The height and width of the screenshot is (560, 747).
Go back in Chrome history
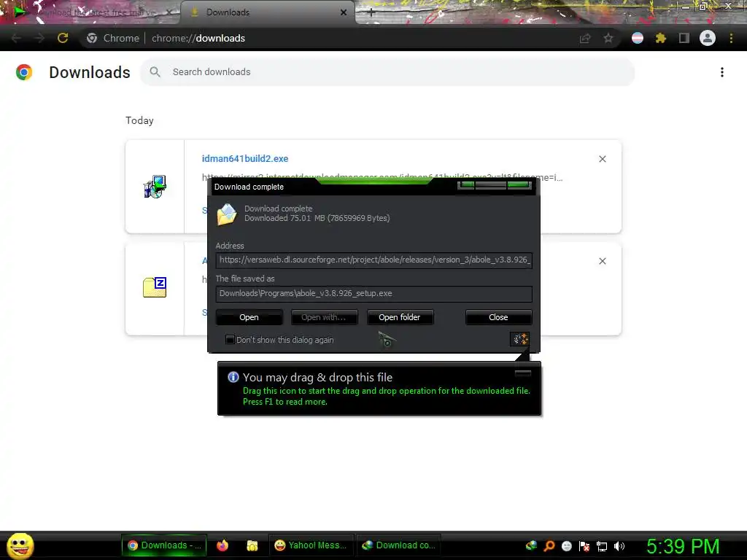(x=16, y=38)
